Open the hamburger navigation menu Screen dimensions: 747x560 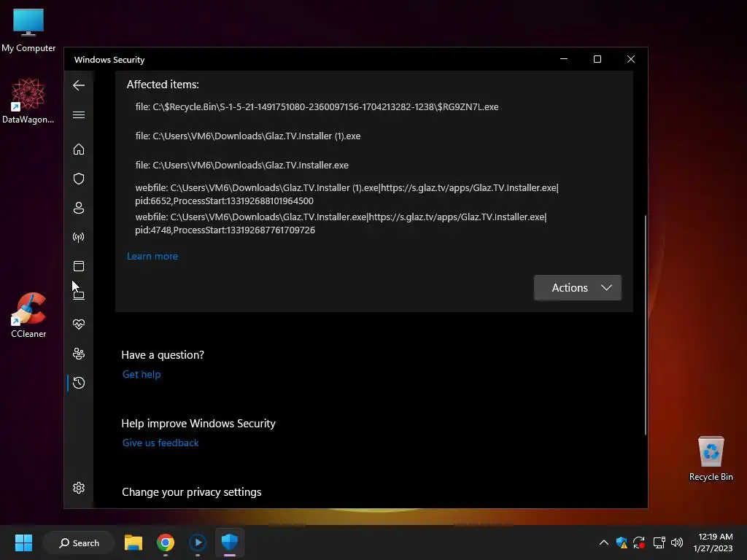pos(79,114)
